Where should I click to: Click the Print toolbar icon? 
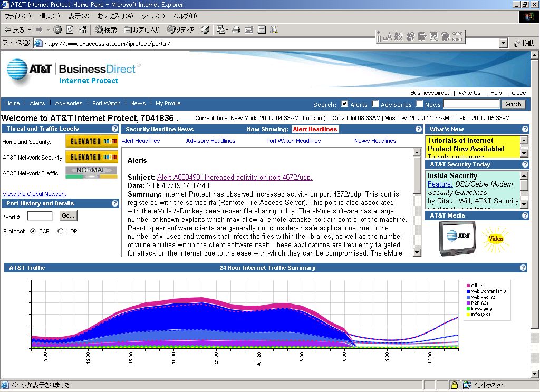coord(236,30)
